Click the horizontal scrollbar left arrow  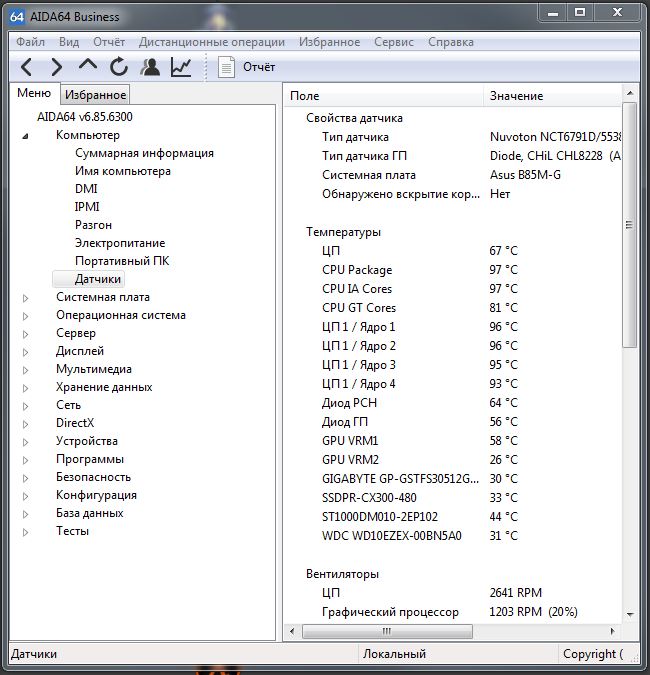[x=292, y=632]
